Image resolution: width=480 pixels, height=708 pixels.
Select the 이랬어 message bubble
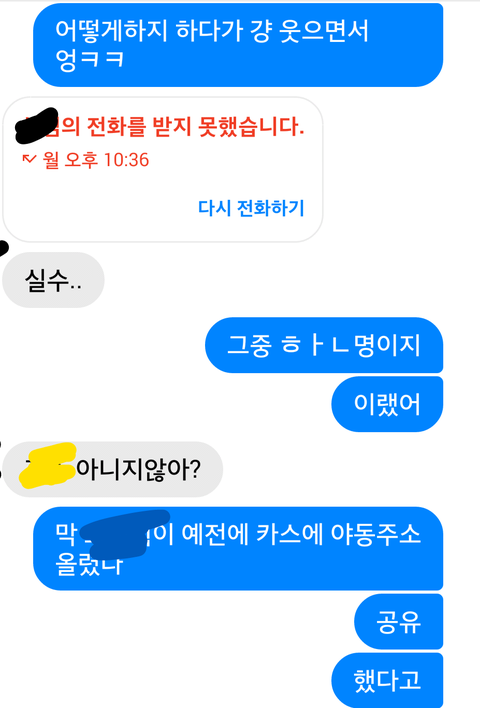click(x=387, y=404)
